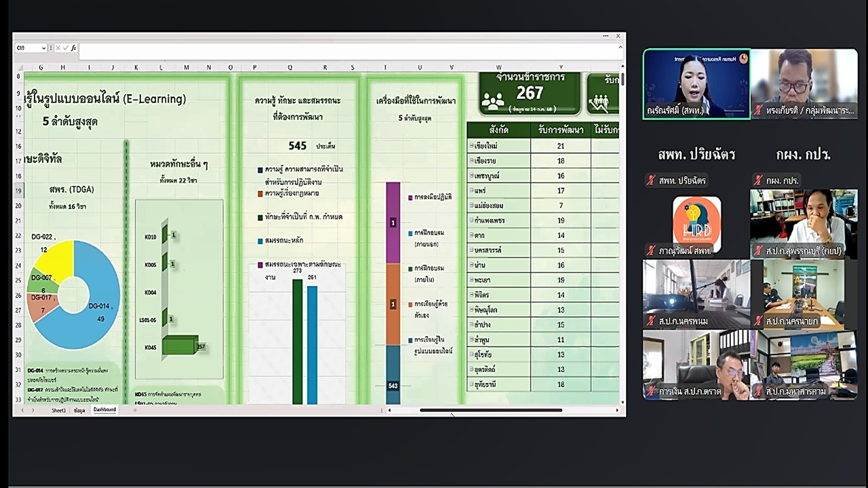The width and height of the screenshot is (868, 488).
Task: Unmute the สพท. ปริยฉัตร participant
Action: tap(650, 180)
